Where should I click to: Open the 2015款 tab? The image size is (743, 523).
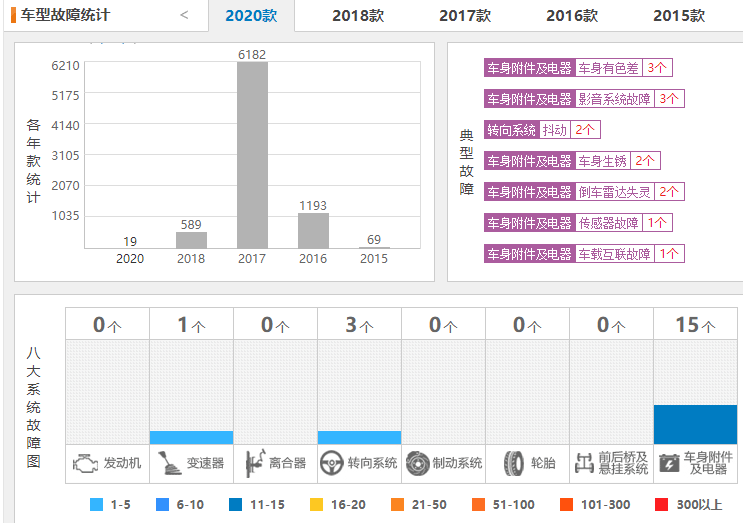(x=679, y=16)
